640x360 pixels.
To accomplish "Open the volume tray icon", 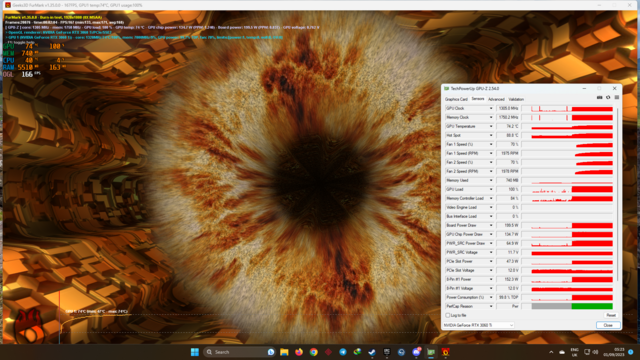I will coord(595,352).
